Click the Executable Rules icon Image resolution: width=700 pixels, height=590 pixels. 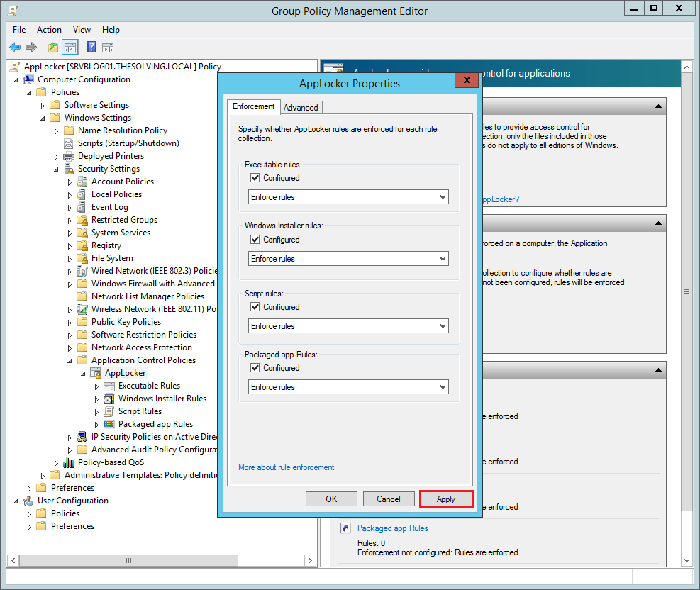pyautogui.click(x=109, y=386)
